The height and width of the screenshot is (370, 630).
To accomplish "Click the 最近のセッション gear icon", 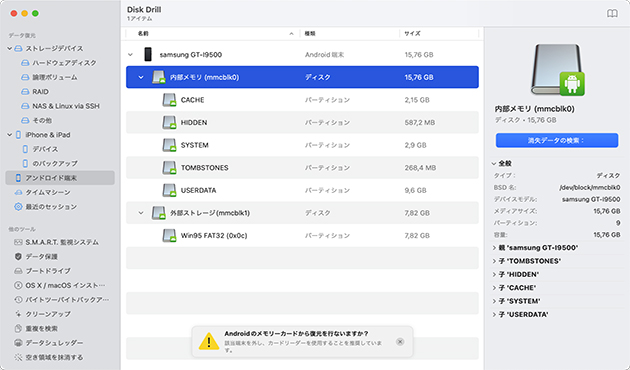I will tap(18, 206).
